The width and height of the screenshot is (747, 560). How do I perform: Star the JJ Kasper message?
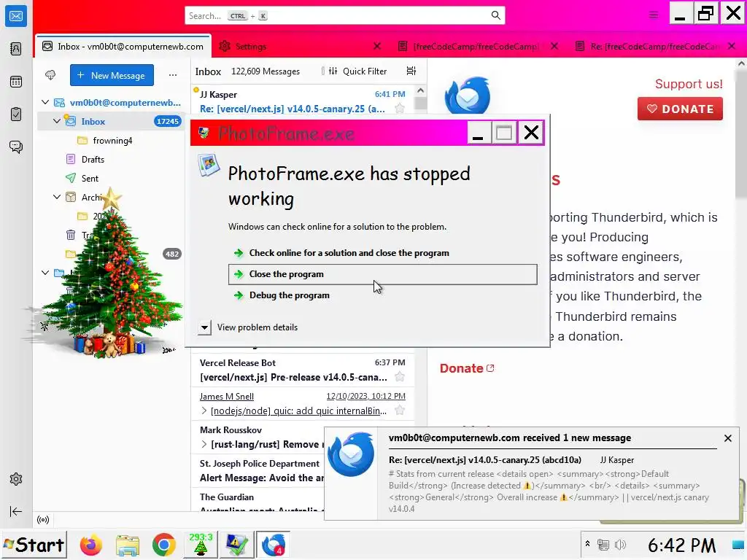pyautogui.click(x=400, y=109)
